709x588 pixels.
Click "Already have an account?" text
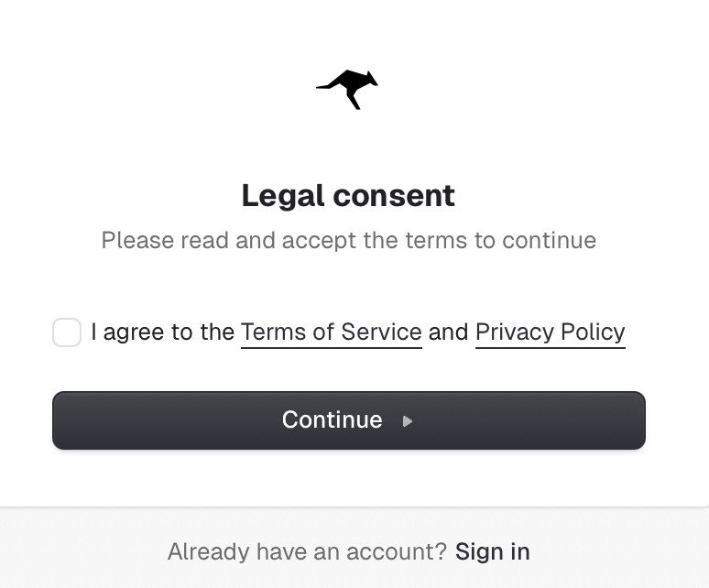[x=307, y=551]
